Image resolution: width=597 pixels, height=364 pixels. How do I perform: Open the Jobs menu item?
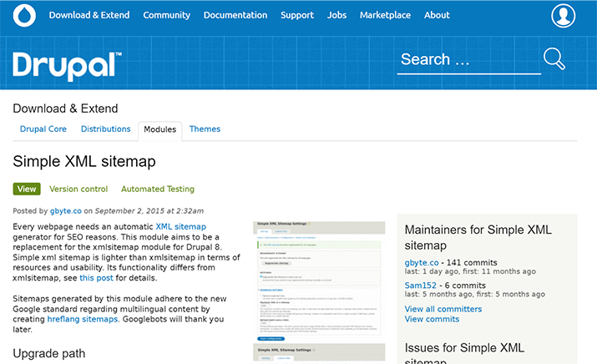click(x=337, y=15)
